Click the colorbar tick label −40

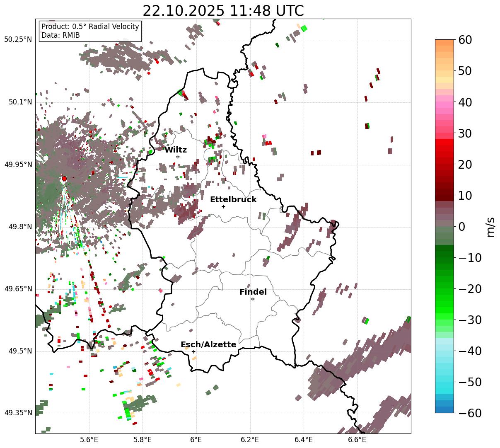(x=469, y=351)
